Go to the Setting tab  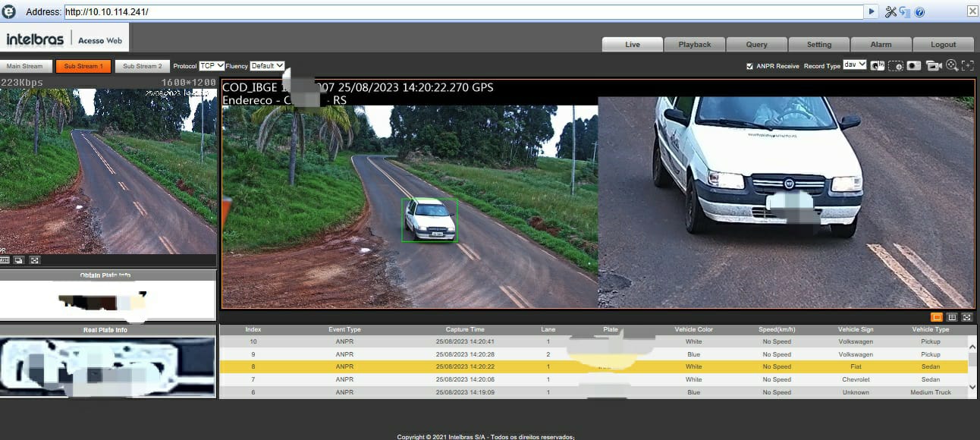point(818,45)
